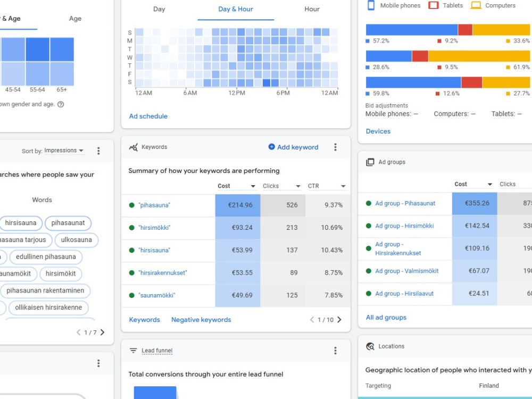This screenshot has height=399, width=532.
Task: Switch to the Day & Hour tab
Action: pyautogui.click(x=236, y=9)
